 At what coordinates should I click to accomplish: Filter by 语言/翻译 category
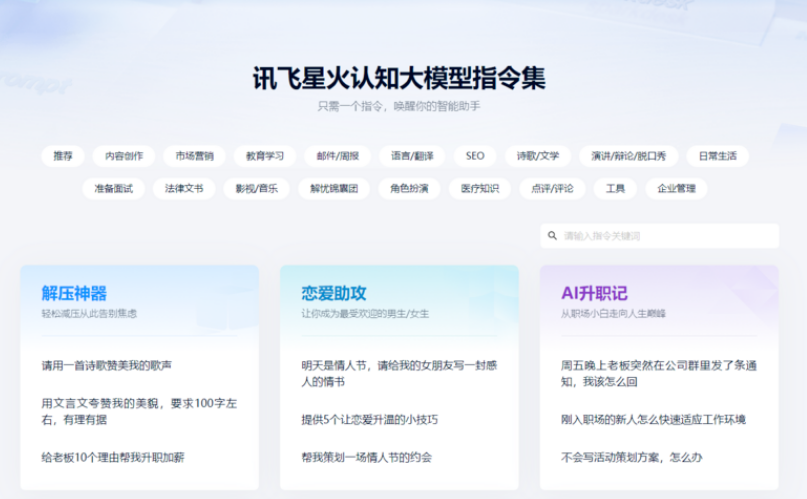tap(412, 156)
